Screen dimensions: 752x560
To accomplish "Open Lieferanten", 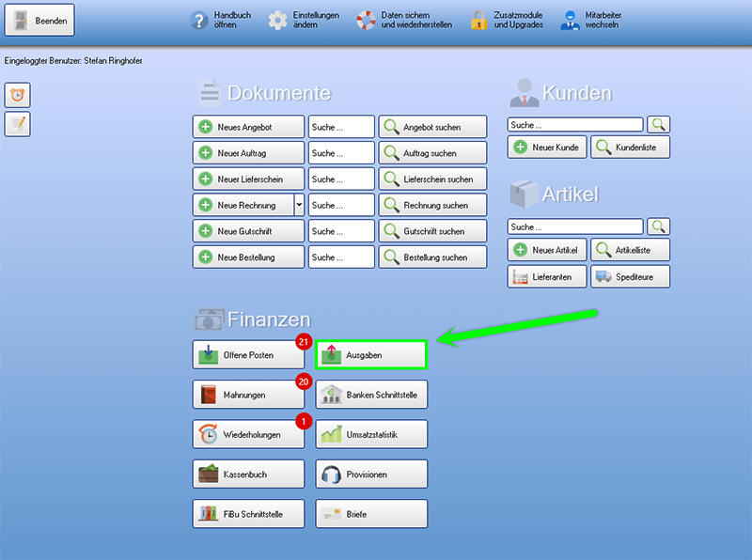I will pos(547,276).
